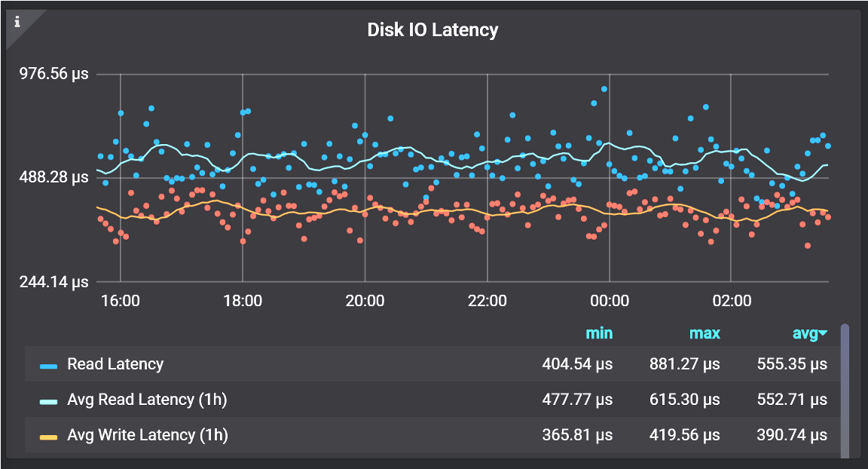Click the 00:00 time axis label
The image size is (868, 469).
[x=610, y=301]
